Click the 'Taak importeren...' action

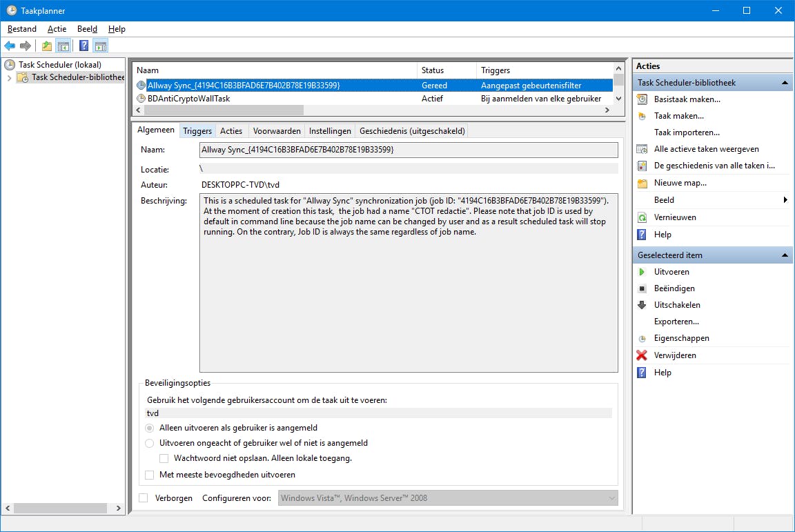click(687, 132)
